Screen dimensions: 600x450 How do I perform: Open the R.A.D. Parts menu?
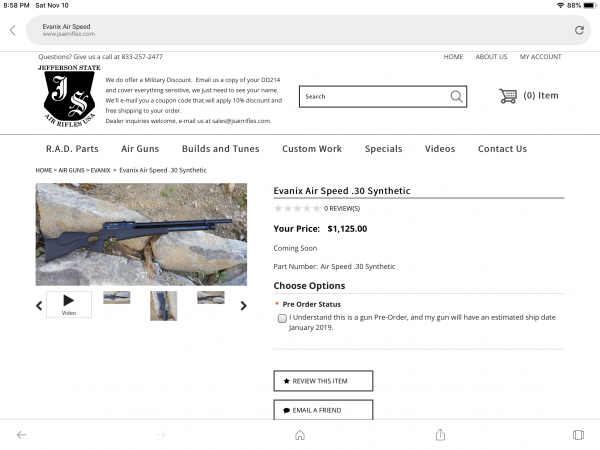click(x=72, y=149)
